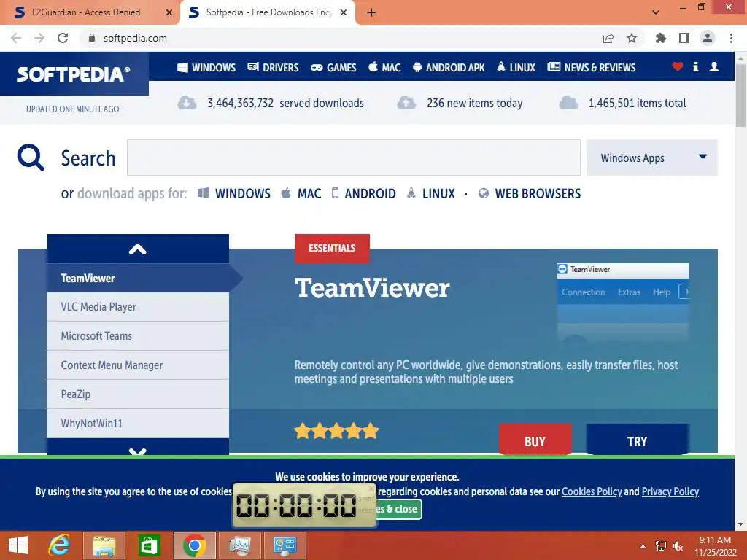Select WhyNotWin11 in the essentials list
The height and width of the screenshot is (560, 747).
pos(138,424)
